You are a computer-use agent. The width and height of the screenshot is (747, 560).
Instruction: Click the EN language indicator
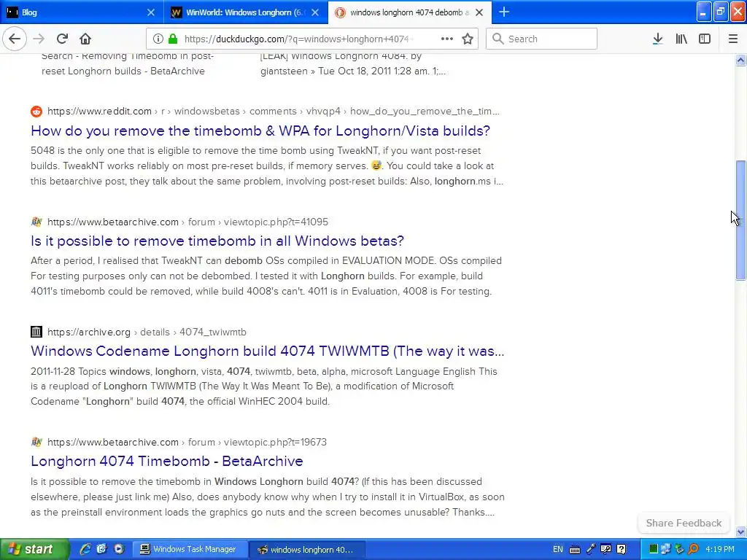click(x=558, y=550)
